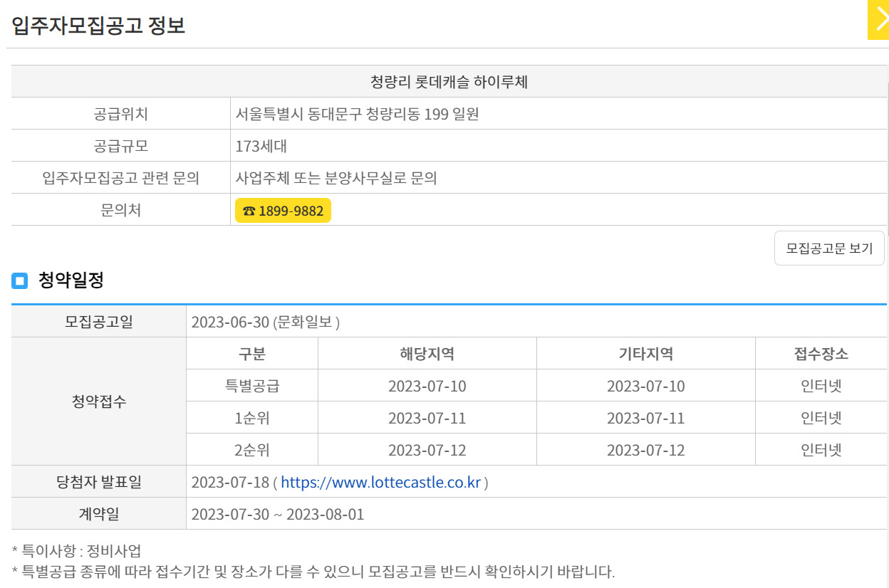The image size is (889, 588).
Task: Click the 문의처 label cell
Action: pyautogui.click(x=120, y=211)
